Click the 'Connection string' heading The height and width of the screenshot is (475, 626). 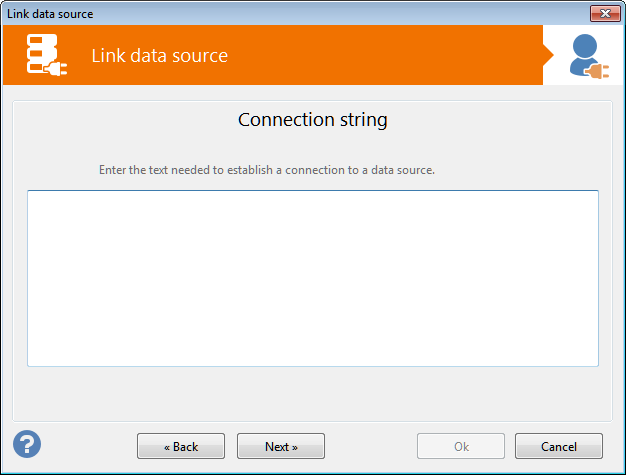[312, 120]
